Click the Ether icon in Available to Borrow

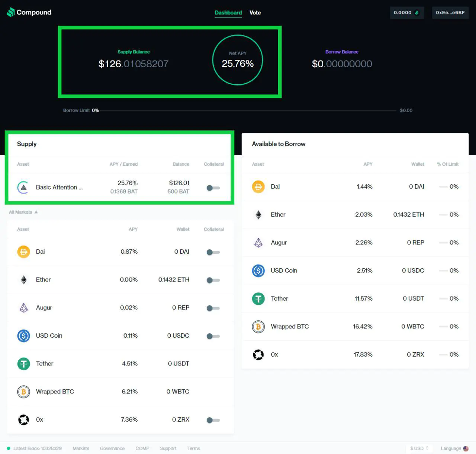(x=258, y=215)
